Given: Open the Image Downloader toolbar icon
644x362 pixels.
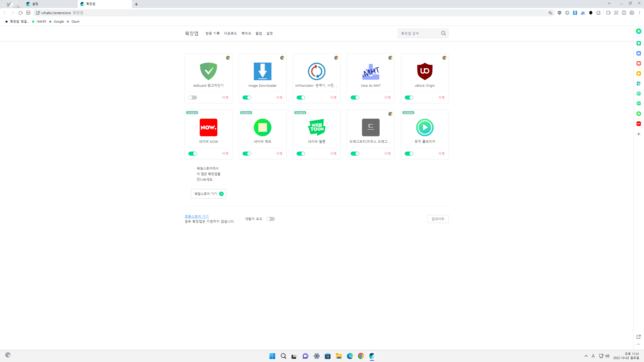Looking at the screenshot, I should point(575,13).
